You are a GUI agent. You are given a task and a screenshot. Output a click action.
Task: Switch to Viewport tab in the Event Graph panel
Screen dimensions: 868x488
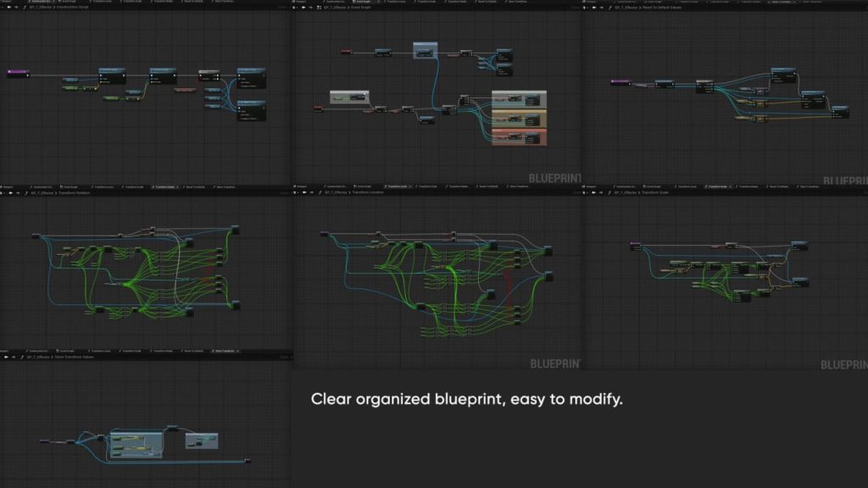coord(299,2)
